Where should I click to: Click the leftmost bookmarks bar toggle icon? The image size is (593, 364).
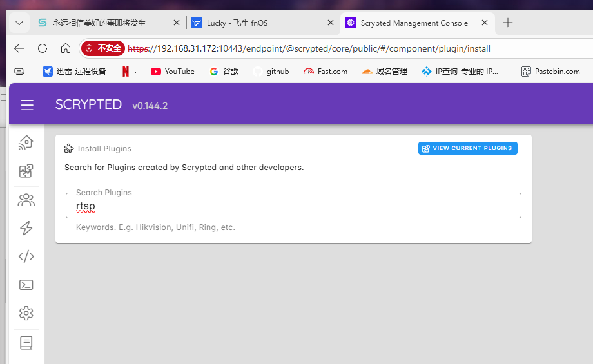pos(19,71)
